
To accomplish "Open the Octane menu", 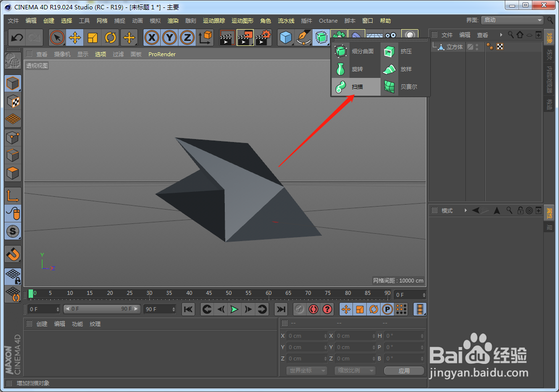I will coord(328,21).
